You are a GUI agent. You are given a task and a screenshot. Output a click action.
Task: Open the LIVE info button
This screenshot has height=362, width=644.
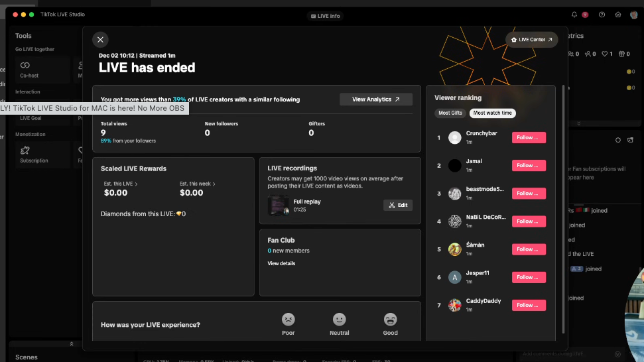pyautogui.click(x=325, y=16)
